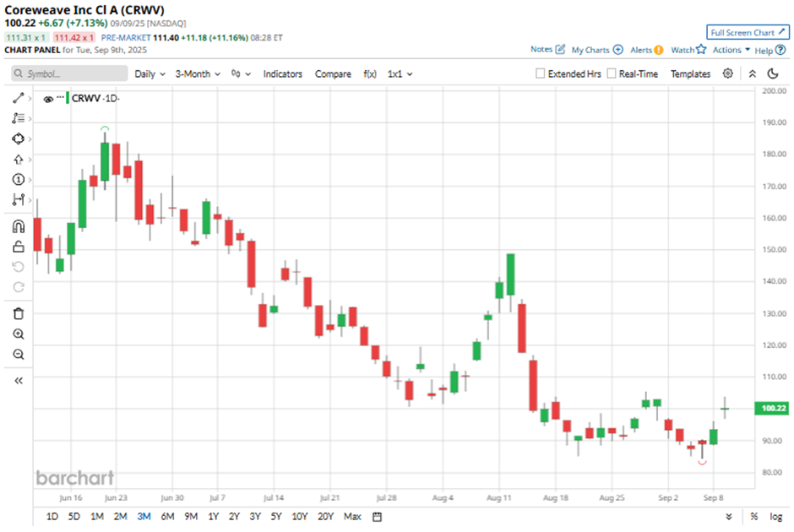Zoom out on the chart
This screenshot has width=794, height=532.
[x=19, y=355]
